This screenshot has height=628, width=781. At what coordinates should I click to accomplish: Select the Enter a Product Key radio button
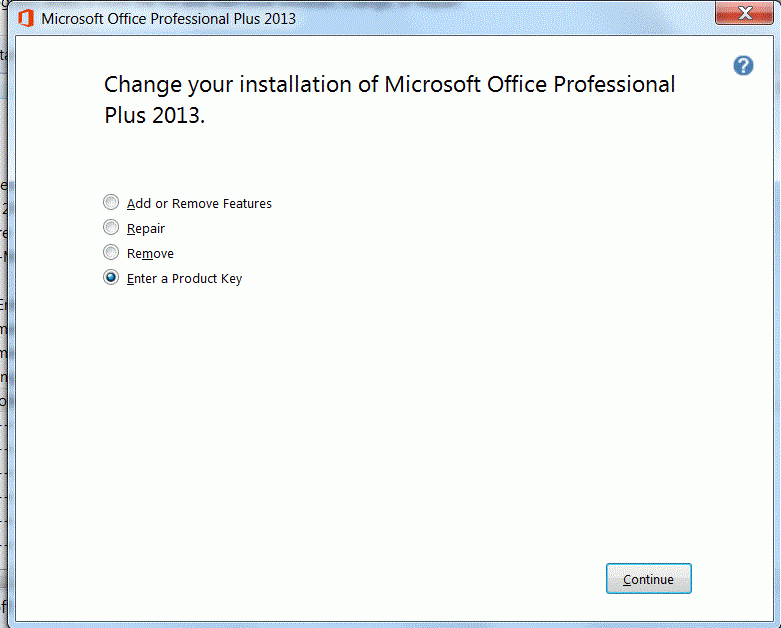pos(111,278)
